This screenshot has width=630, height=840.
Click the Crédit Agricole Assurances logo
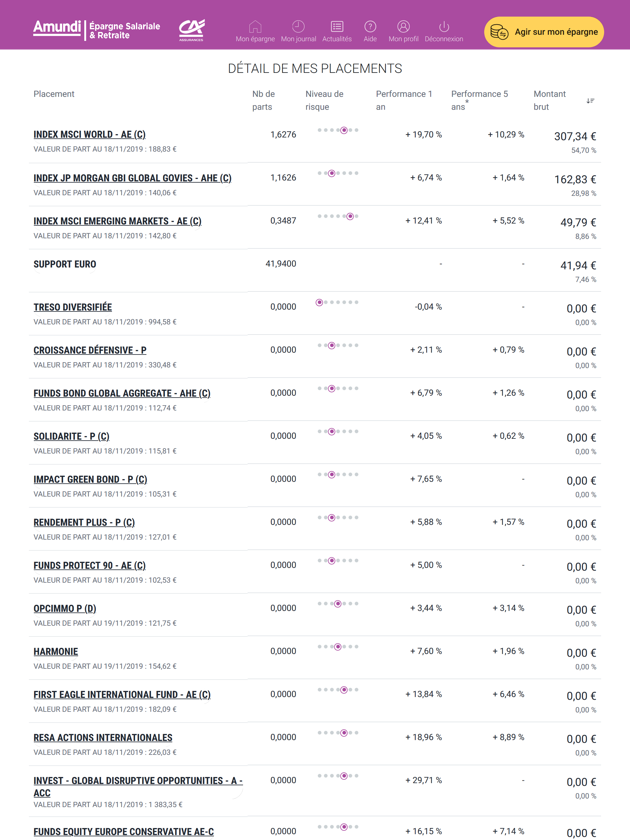coord(192,30)
